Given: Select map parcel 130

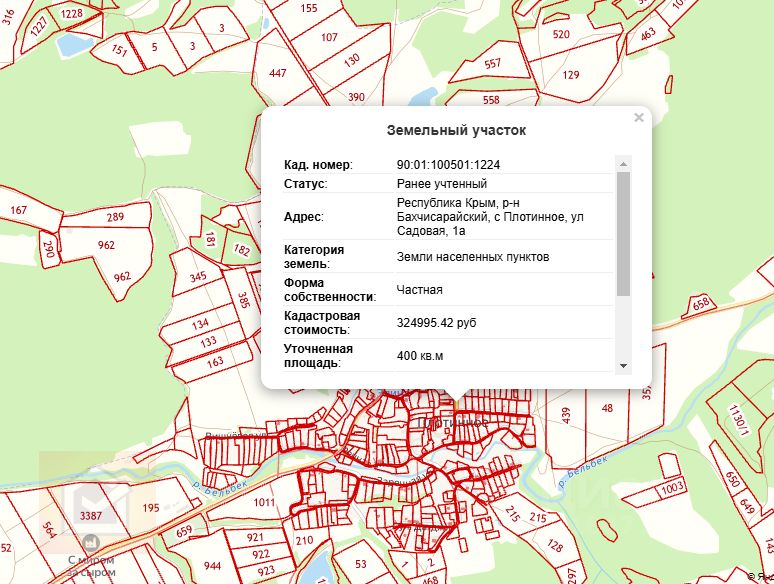Looking at the screenshot, I should click(x=351, y=60).
